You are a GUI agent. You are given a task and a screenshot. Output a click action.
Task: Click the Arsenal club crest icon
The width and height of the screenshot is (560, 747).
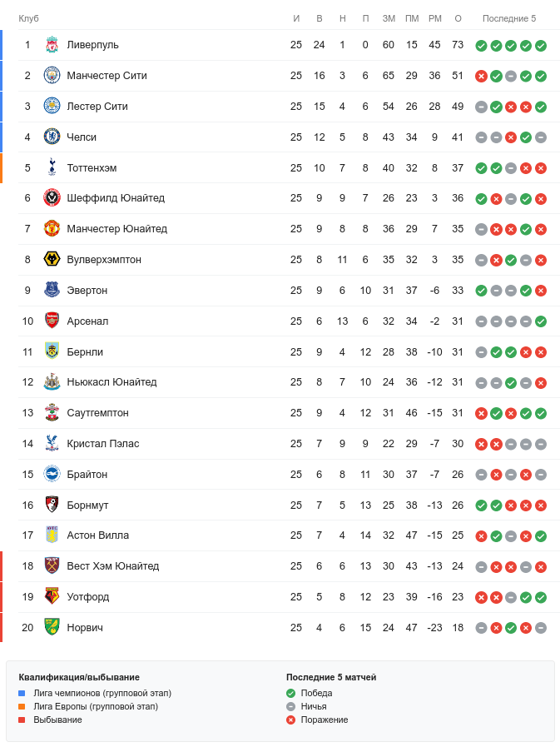point(52,321)
